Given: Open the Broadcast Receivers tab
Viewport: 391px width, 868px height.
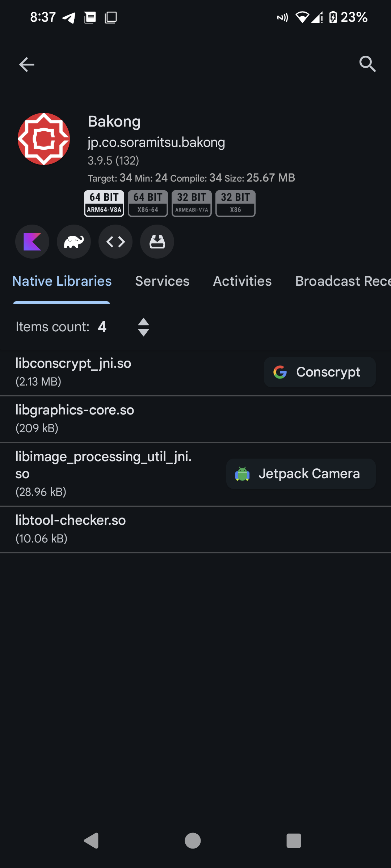Looking at the screenshot, I should (342, 281).
